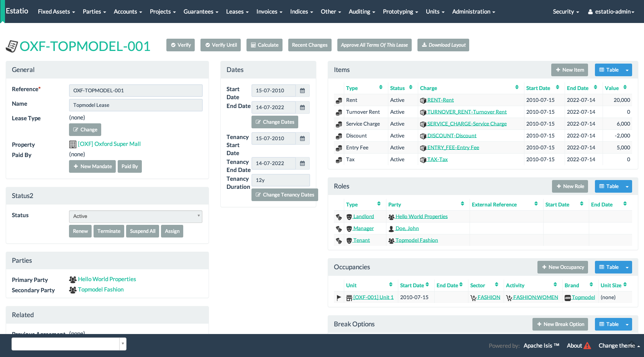The image size is (644, 357).
Task: Click the occupancy row flag icon
Action: click(x=339, y=298)
